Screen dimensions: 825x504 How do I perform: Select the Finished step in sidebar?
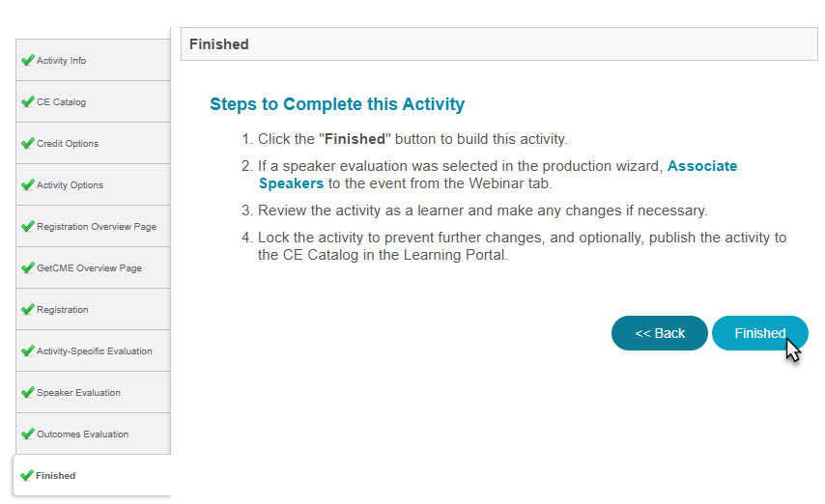pos(92,476)
